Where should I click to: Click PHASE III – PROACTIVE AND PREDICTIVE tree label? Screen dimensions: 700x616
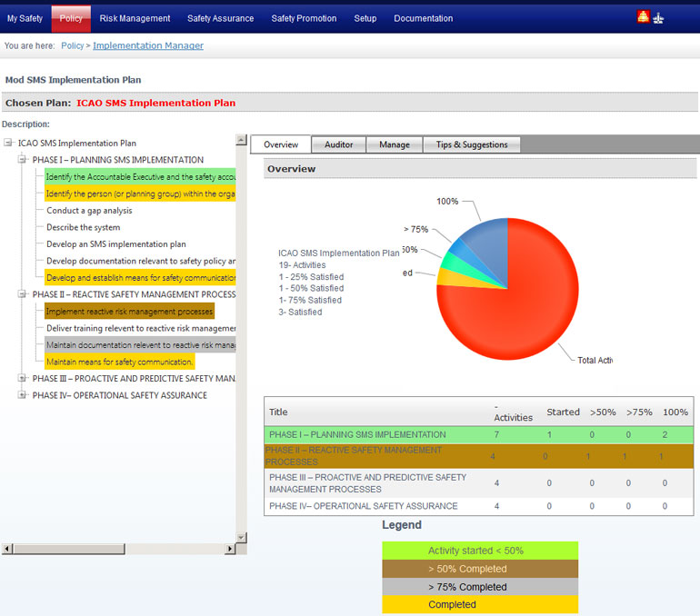pyautogui.click(x=134, y=378)
